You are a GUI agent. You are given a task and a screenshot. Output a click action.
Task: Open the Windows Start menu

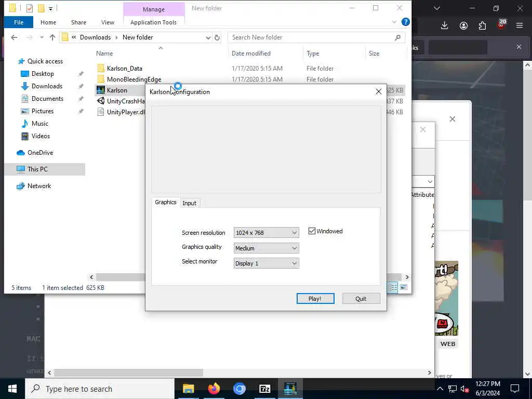pyautogui.click(x=12, y=389)
